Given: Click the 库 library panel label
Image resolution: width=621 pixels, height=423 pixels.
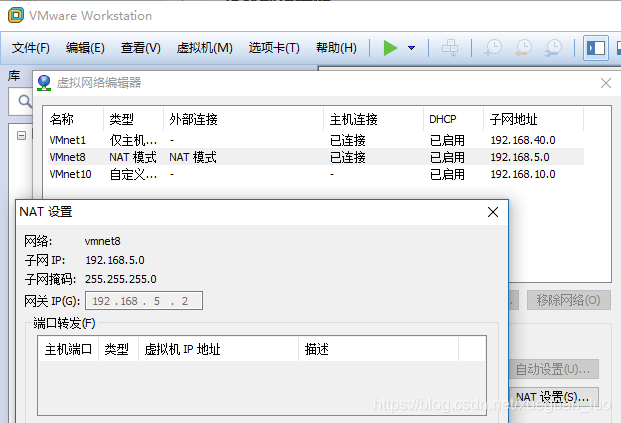Looking at the screenshot, I should tap(14, 75).
